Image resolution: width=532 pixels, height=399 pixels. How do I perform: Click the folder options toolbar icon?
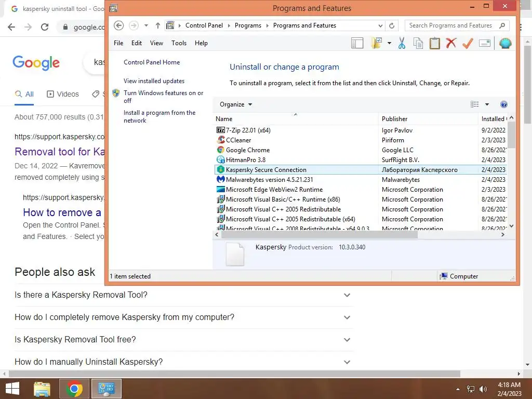[x=377, y=43]
